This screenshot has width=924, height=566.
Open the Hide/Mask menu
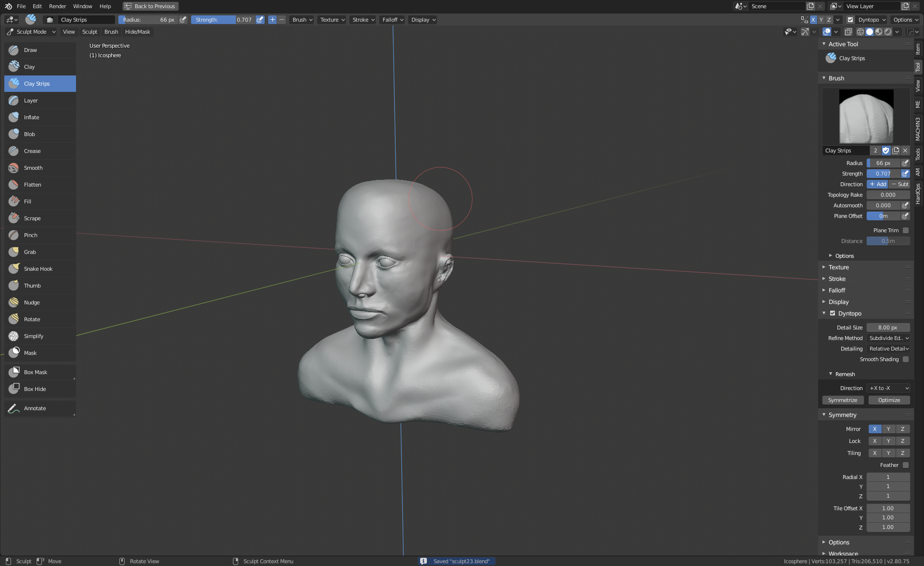(x=138, y=32)
